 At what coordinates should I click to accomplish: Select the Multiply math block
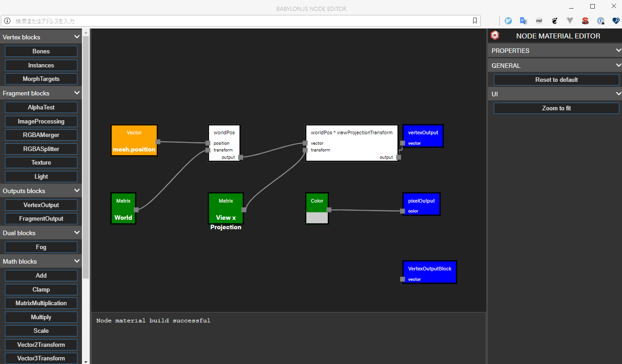(x=41, y=317)
